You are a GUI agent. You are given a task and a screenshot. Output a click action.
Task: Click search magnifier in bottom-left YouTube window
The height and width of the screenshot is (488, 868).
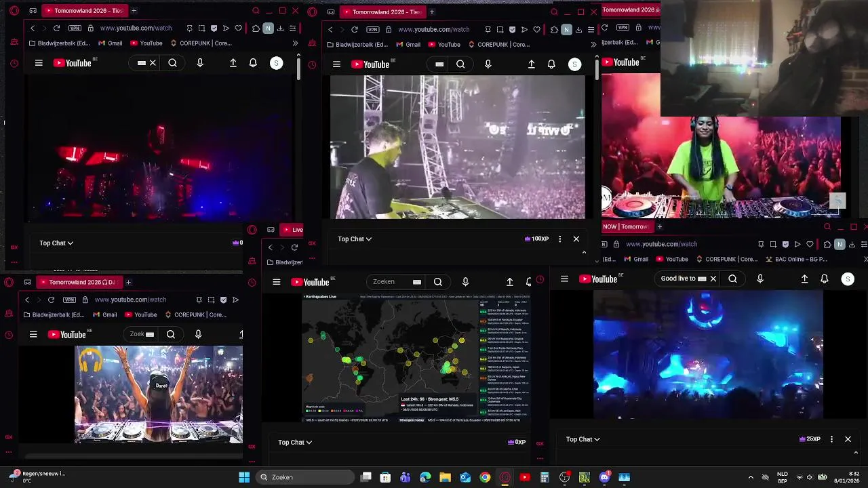[x=171, y=334]
